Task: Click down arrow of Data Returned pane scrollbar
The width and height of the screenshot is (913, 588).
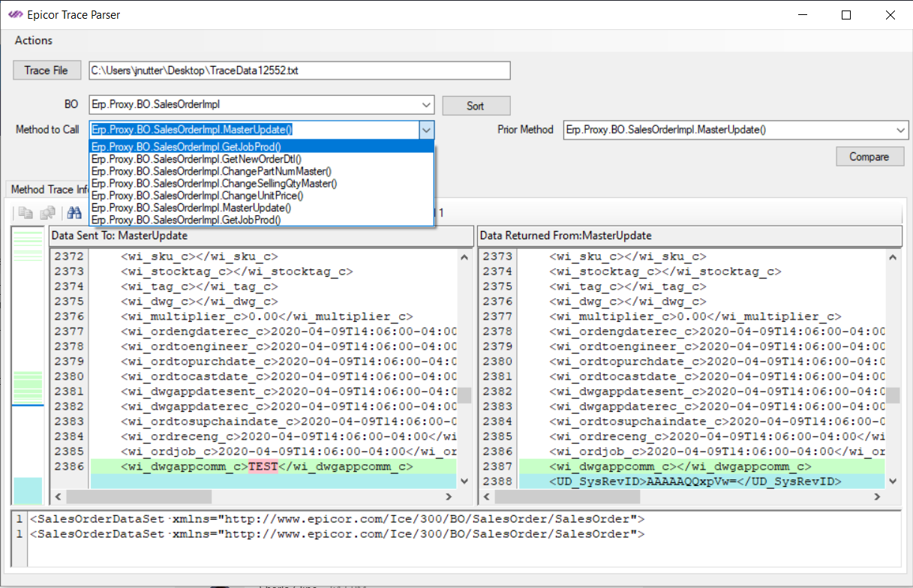Action: coord(893,481)
